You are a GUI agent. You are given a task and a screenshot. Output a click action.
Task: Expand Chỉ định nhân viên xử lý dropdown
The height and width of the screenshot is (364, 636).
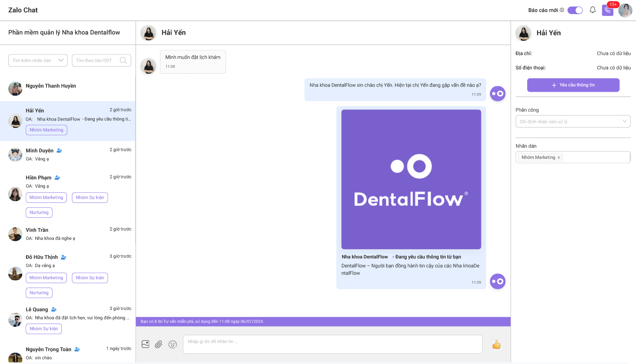[573, 121]
